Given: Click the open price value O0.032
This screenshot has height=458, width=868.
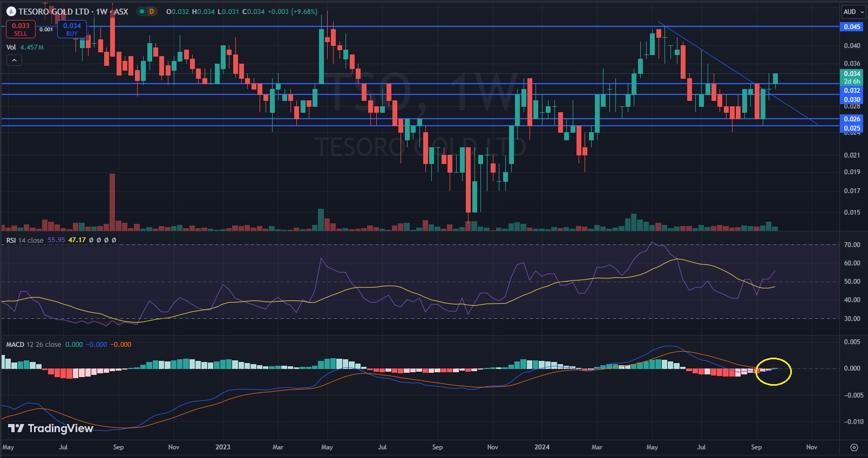Looking at the screenshot, I should (x=177, y=11).
